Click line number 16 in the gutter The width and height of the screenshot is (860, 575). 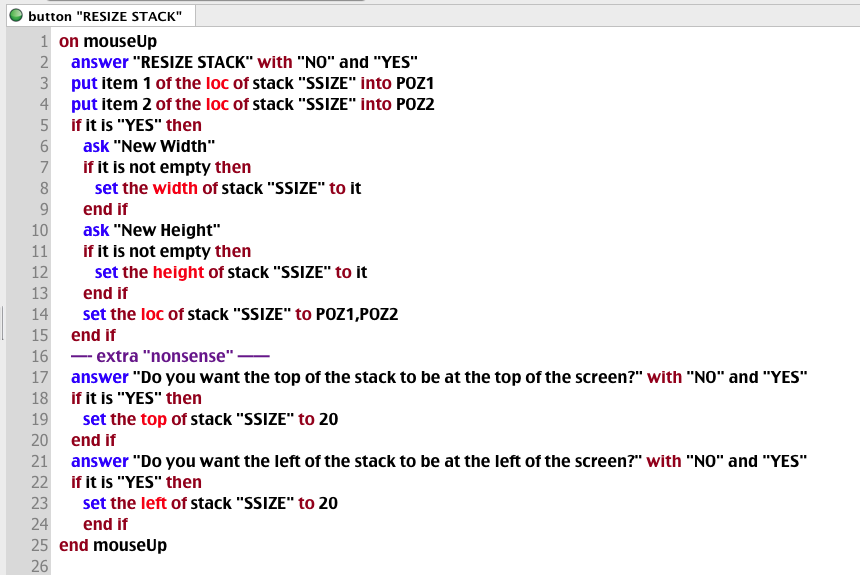(40, 356)
